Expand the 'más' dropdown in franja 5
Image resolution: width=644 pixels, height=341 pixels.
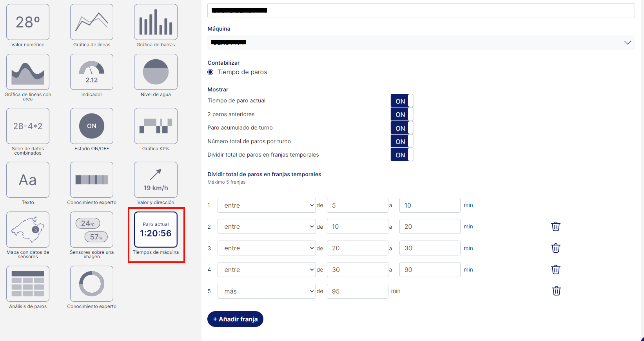coord(267,291)
